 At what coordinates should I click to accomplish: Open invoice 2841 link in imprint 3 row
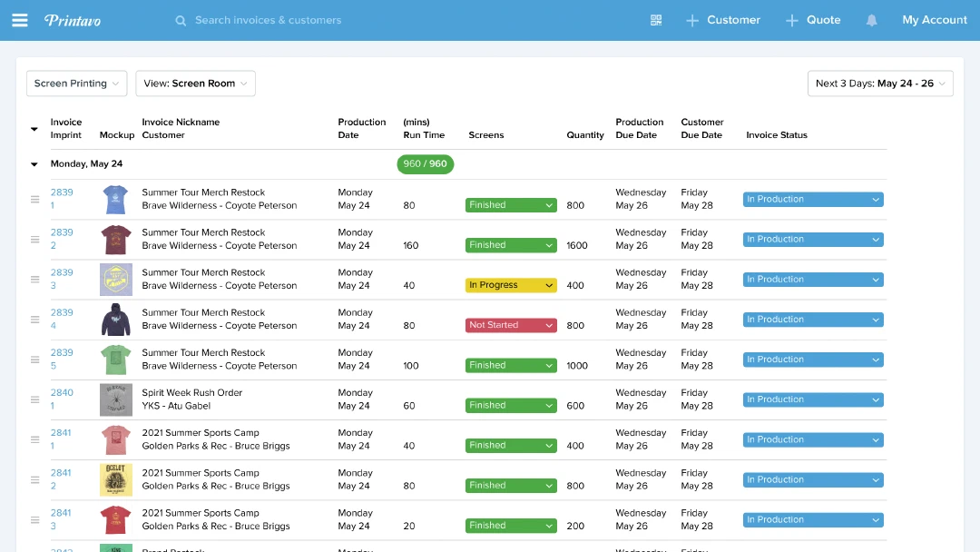(61, 513)
